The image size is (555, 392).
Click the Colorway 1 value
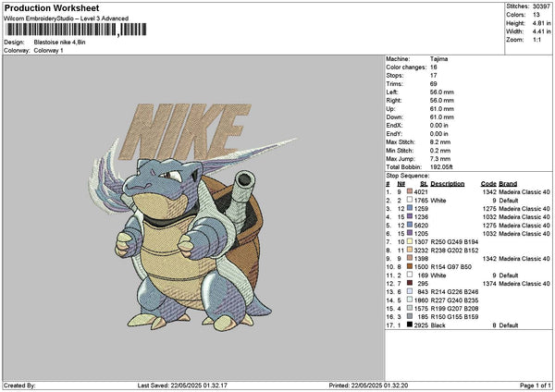pos(48,51)
